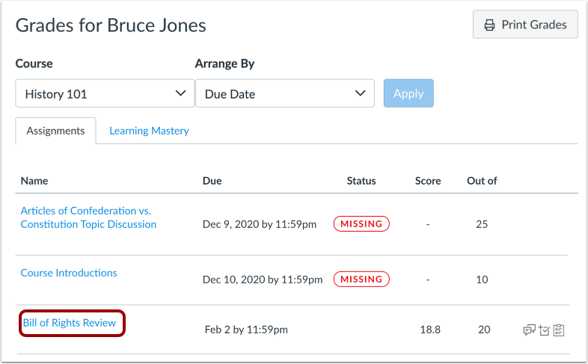Click the Due column header
Viewport: 588px width, 364px height.
click(212, 181)
